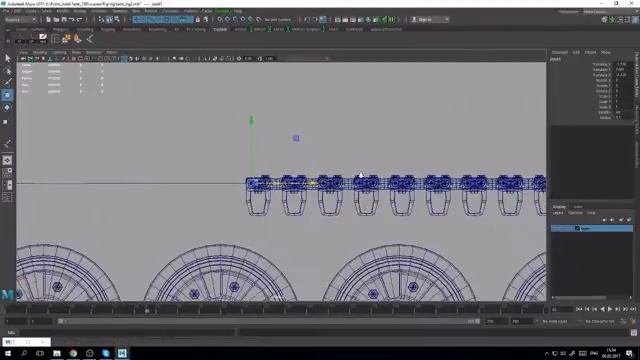Switch to the Rigging shelf tab
640x360 pixels.
point(108,29)
